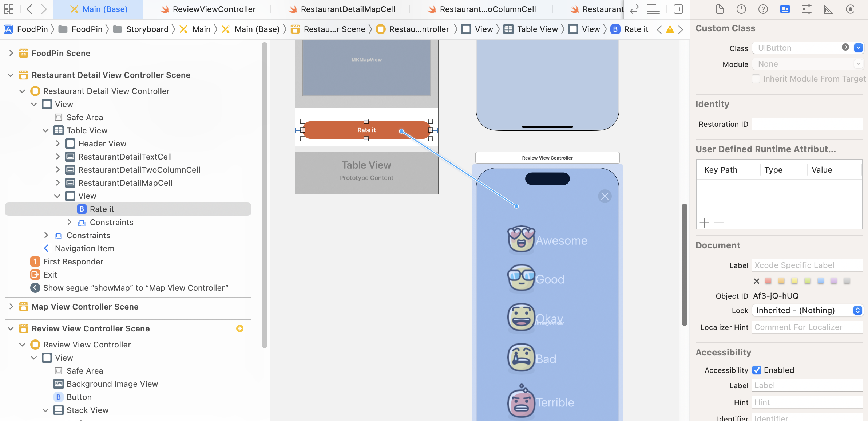Add a new editor with the split editor icon
The height and width of the screenshot is (421, 868).
(x=678, y=9)
